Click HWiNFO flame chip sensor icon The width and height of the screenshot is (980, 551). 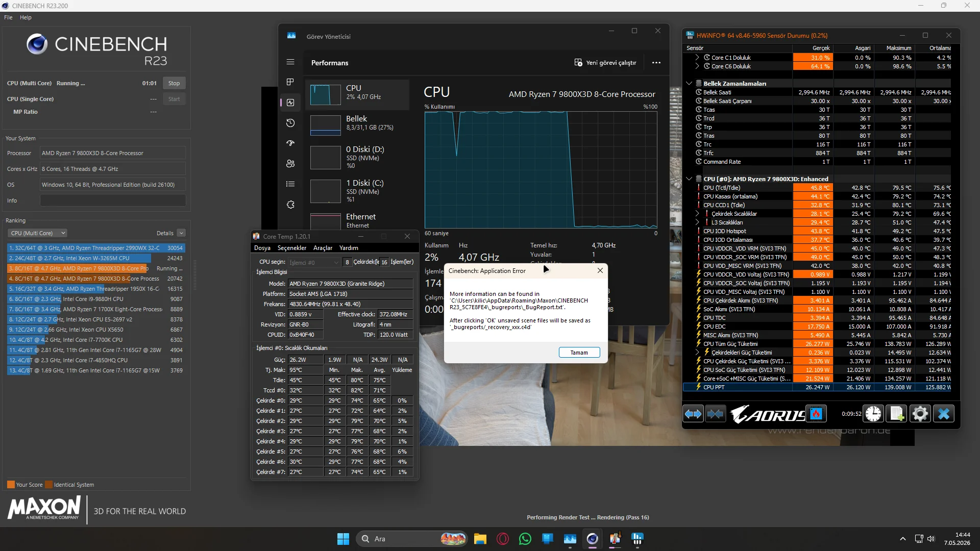(816, 414)
